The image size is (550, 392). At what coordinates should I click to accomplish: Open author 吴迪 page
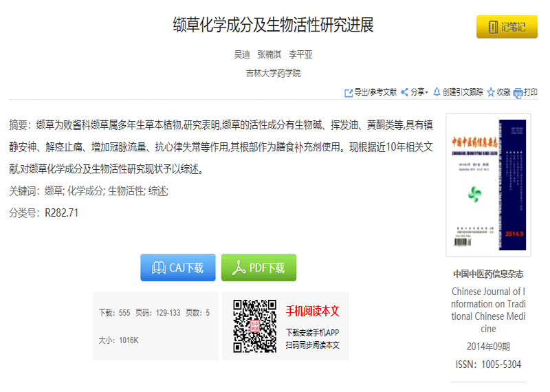242,55
